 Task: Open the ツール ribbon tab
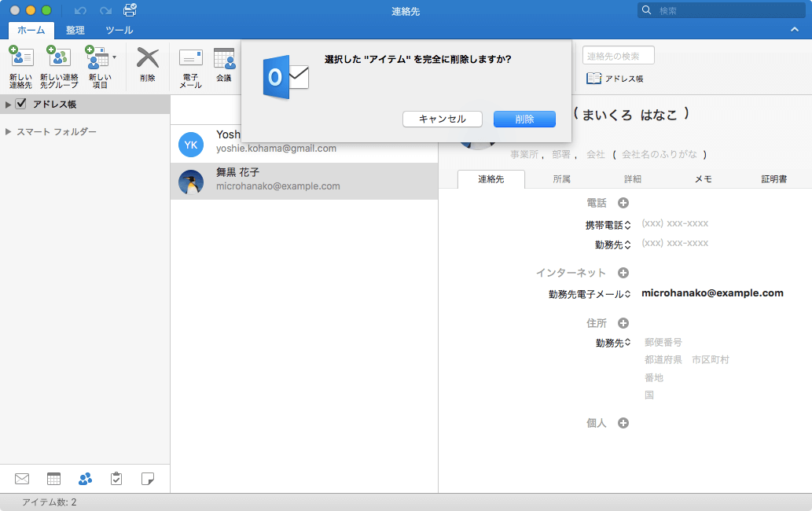coord(119,31)
